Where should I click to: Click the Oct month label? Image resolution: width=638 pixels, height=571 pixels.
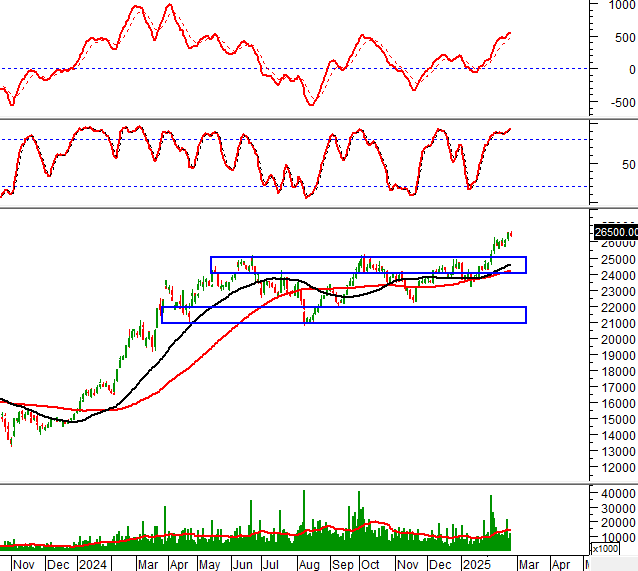(370, 565)
